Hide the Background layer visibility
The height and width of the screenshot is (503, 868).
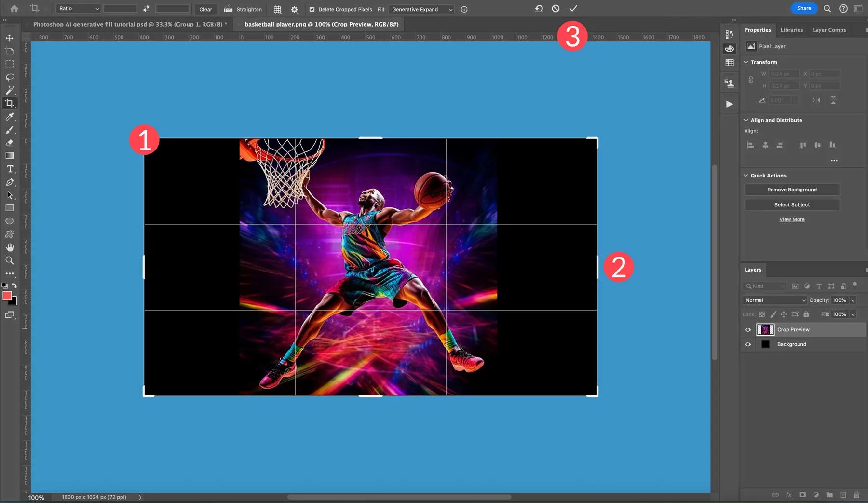coord(748,344)
